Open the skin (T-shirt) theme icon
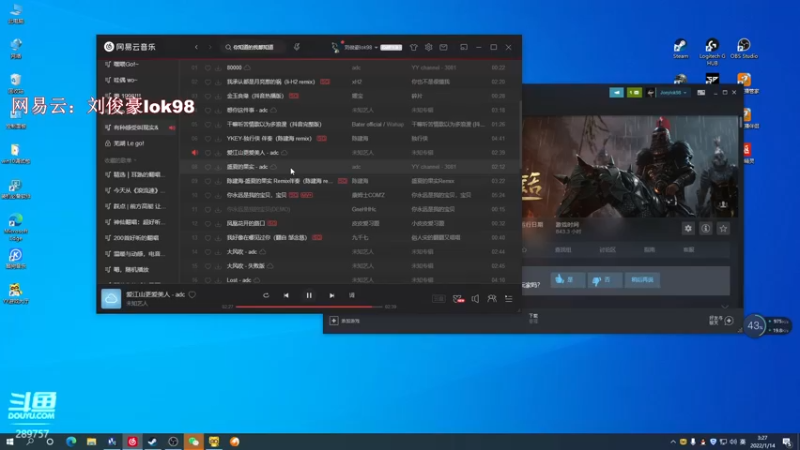This screenshot has width=800, height=450. pyautogui.click(x=414, y=47)
